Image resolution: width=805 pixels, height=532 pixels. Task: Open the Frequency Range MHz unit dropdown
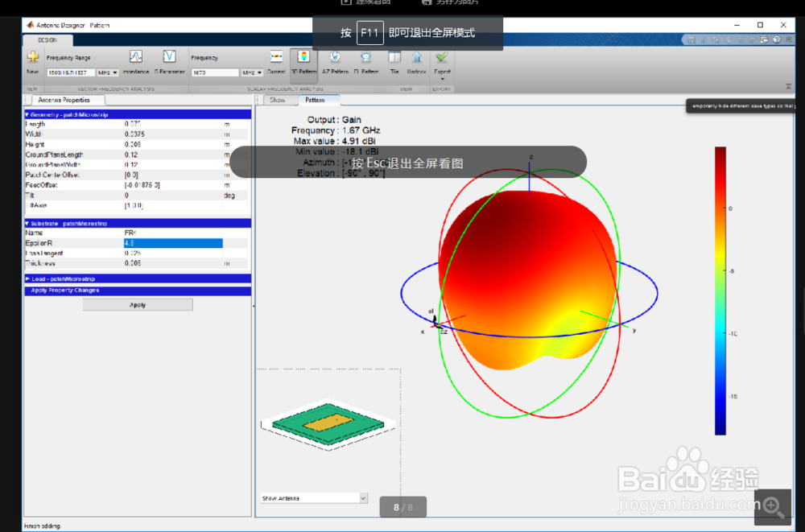(108, 72)
